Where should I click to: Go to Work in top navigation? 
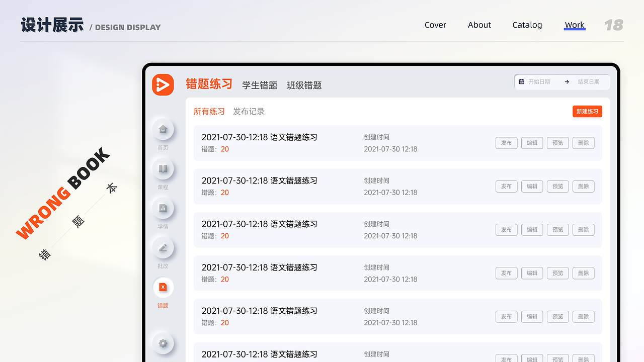point(575,25)
